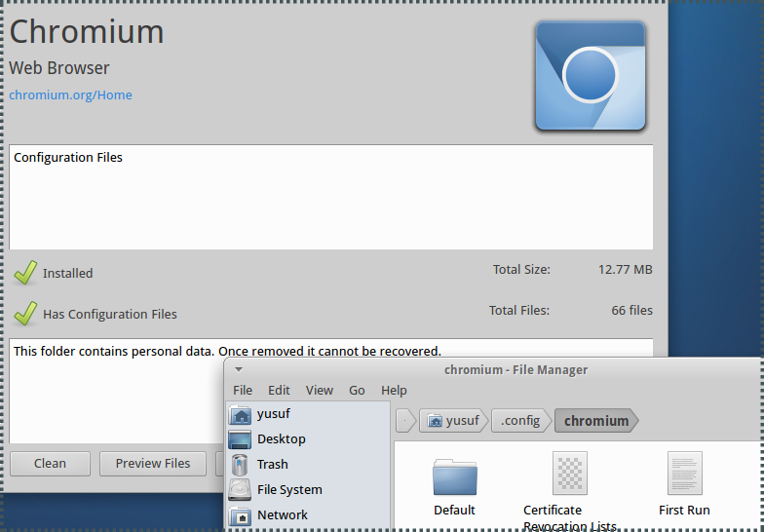Click the Has Configuration Files checkmark icon
Viewport: 764px width, 532px height.
pyautogui.click(x=25, y=314)
